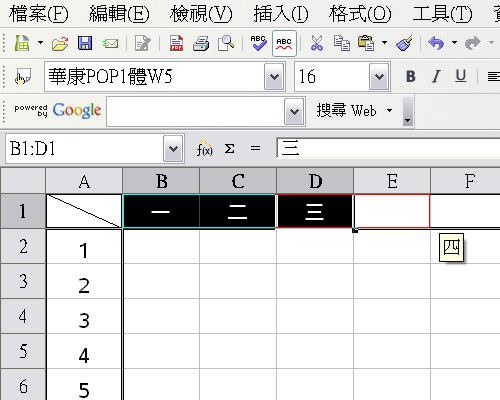Click the Format Paintbrush icon
The height and width of the screenshot is (400, 500).
(404, 43)
